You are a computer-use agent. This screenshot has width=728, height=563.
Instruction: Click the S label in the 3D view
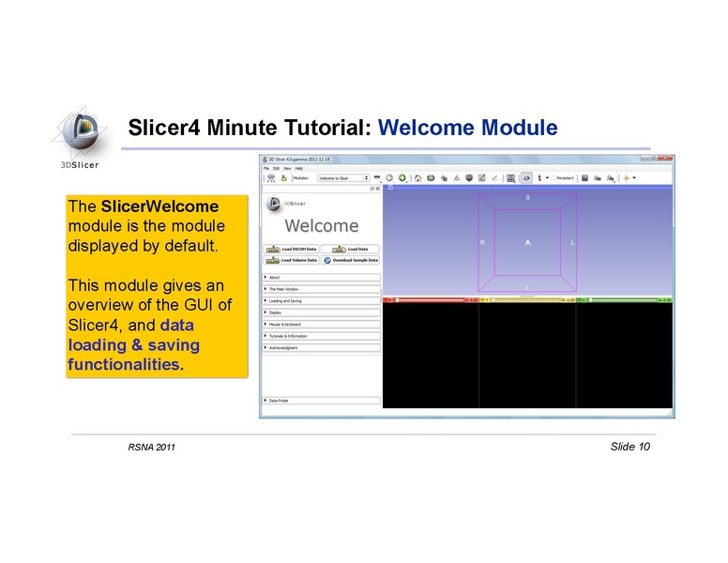click(527, 197)
